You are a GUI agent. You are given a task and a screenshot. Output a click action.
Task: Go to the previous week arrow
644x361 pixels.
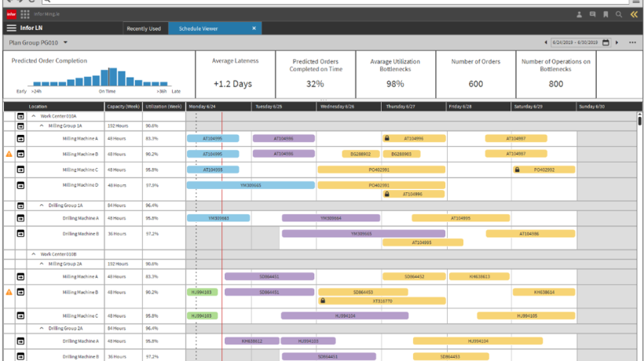(x=546, y=42)
